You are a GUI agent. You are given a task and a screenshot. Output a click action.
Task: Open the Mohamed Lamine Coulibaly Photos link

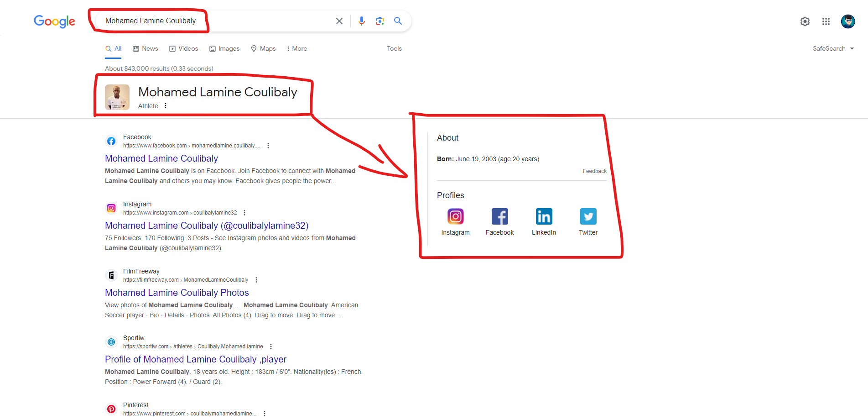[x=177, y=293]
